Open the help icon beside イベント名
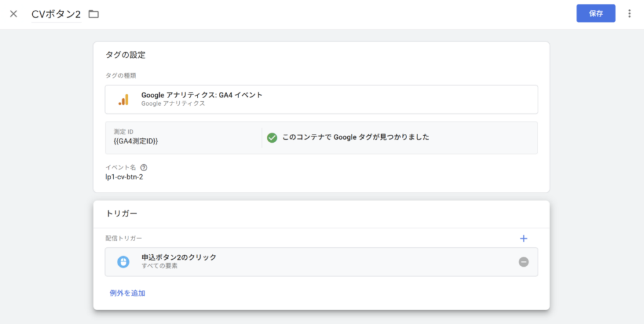This screenshot has height=324, width=644. coord(144,167)
